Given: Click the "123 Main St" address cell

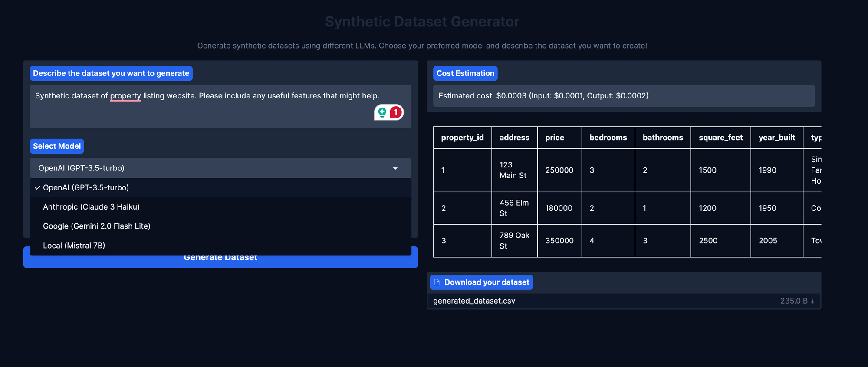Looking at the screenshot, I should pyautogui.click(x=515, y=170).
